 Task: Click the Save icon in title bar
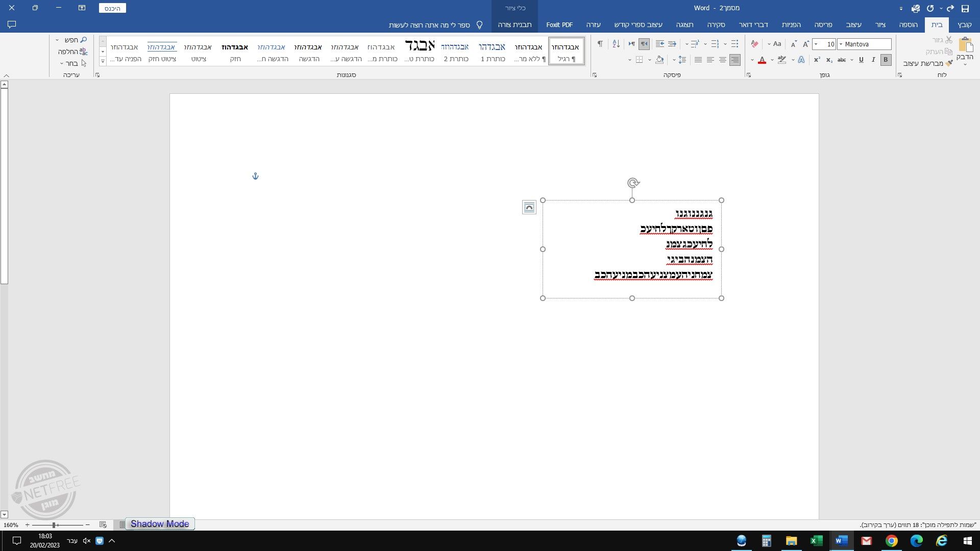point(965,8)
